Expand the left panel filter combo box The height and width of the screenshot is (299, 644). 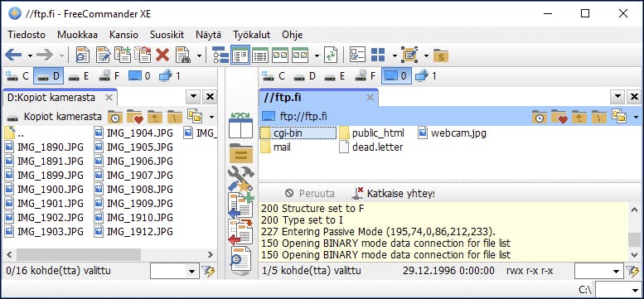click(173, 271)
